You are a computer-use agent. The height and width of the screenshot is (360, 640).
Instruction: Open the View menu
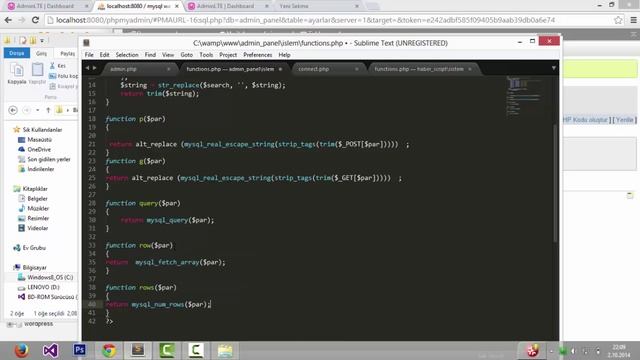point(168,55)
